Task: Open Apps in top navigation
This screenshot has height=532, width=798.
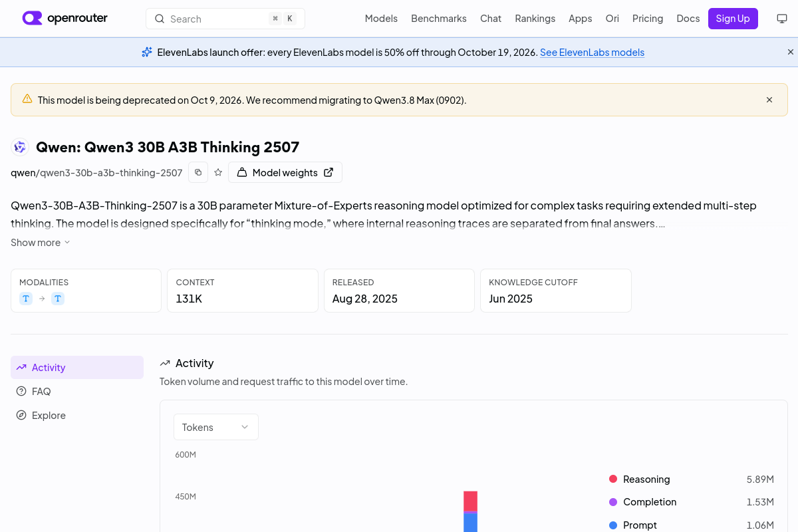Action: coord(581,19)
